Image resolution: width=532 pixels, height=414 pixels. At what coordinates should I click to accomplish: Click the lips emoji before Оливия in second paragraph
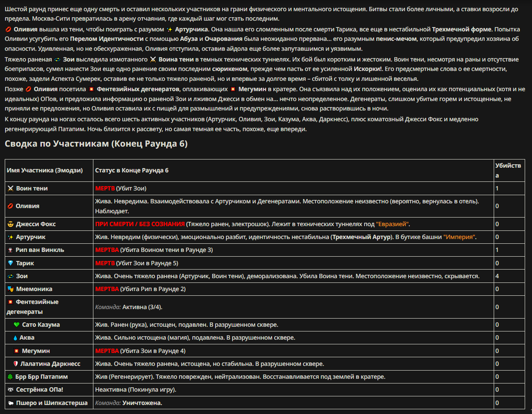8,29
